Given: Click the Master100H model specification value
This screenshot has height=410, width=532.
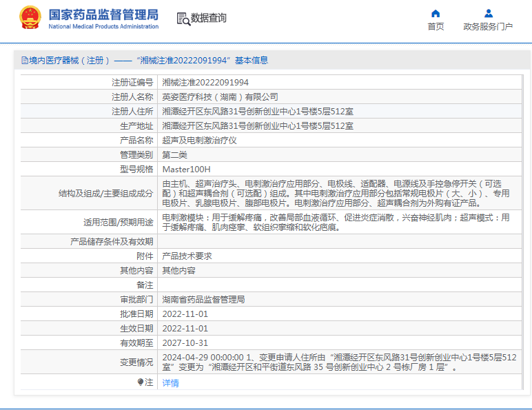Looking at the screenshot, I should [186, 169].
